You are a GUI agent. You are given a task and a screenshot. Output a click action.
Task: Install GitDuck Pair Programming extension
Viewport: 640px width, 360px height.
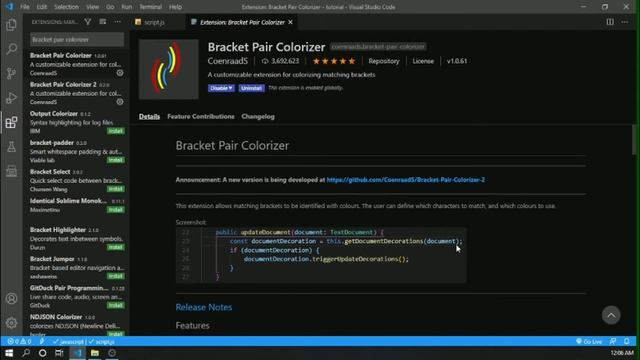coord(116,305)
